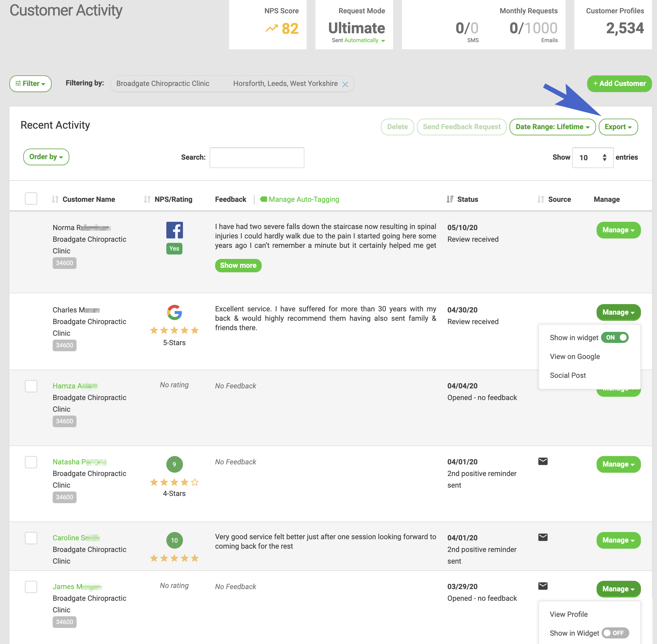Sort by Customer Name column arrows

(55, 200)
